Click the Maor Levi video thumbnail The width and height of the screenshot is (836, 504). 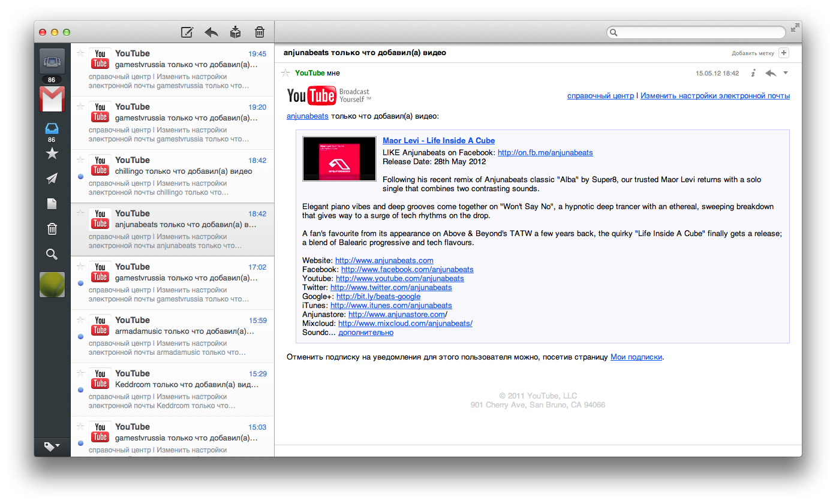pyautogui.click(x=339, y=159)
